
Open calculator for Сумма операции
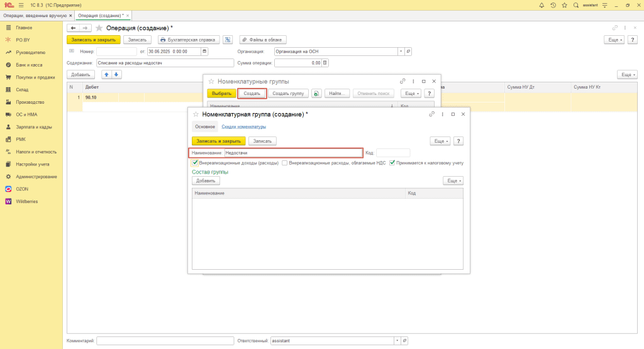pyautogui.click(x=325, y=63)
